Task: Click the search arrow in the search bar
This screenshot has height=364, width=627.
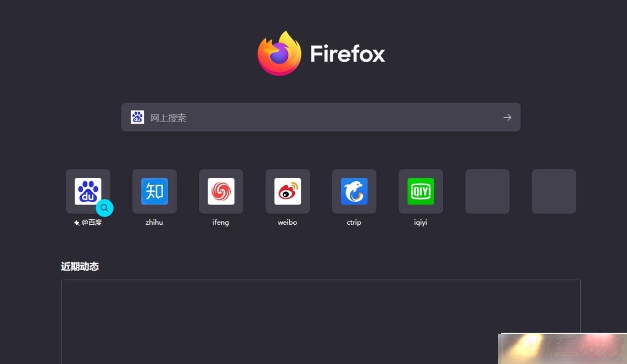Action: pyautogui.click(x=507, y=117)
